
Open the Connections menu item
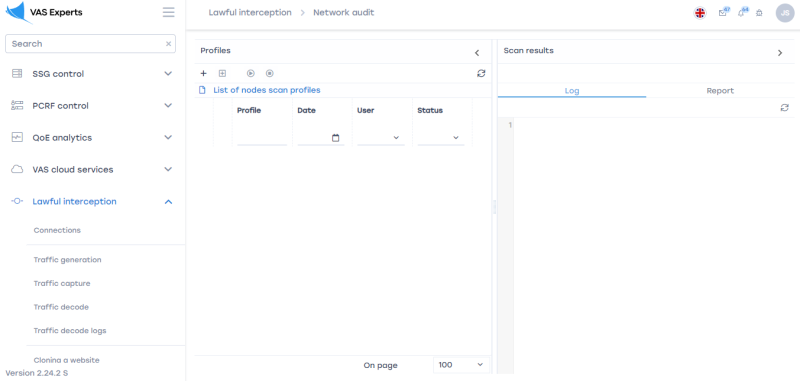coord(57,230)
